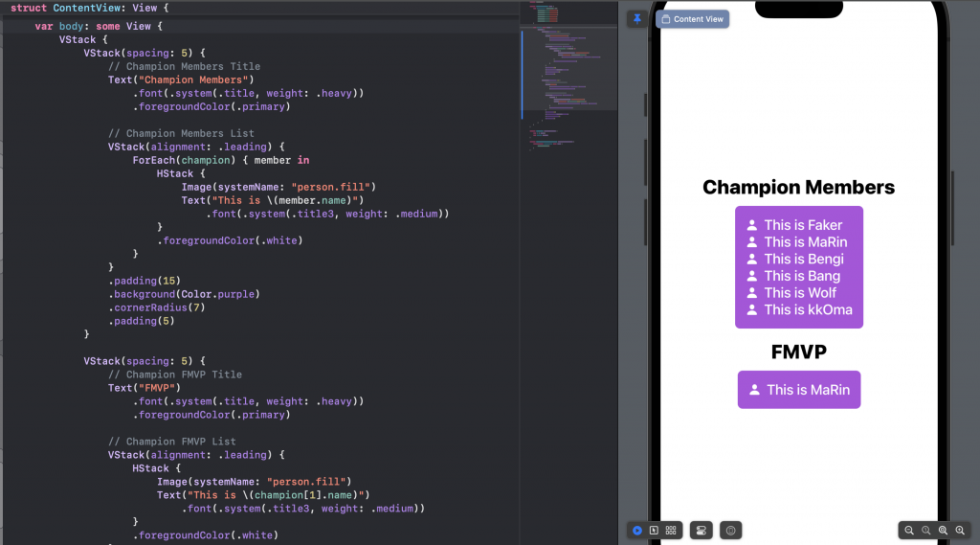Zoom canvas to fit with the fit magnifier

pos(943,531)
